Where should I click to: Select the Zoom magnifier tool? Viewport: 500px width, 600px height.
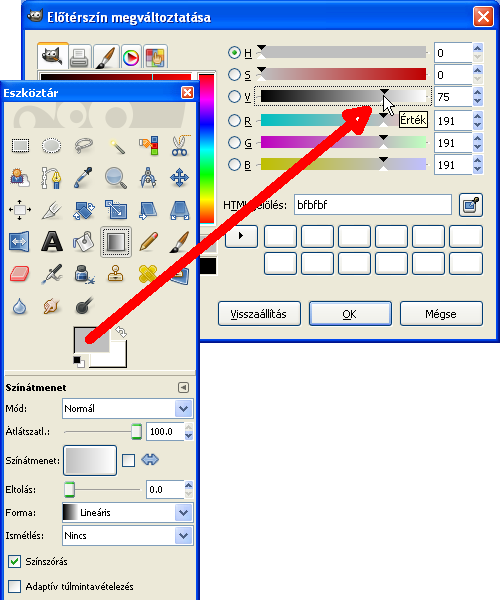(x=116, y=178)
